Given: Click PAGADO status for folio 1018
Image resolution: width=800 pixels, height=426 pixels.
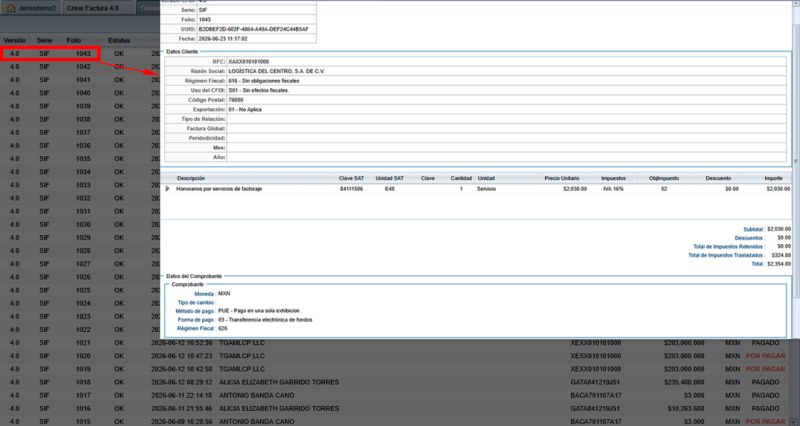Looking at the screenshot, I should pos(765,382).
